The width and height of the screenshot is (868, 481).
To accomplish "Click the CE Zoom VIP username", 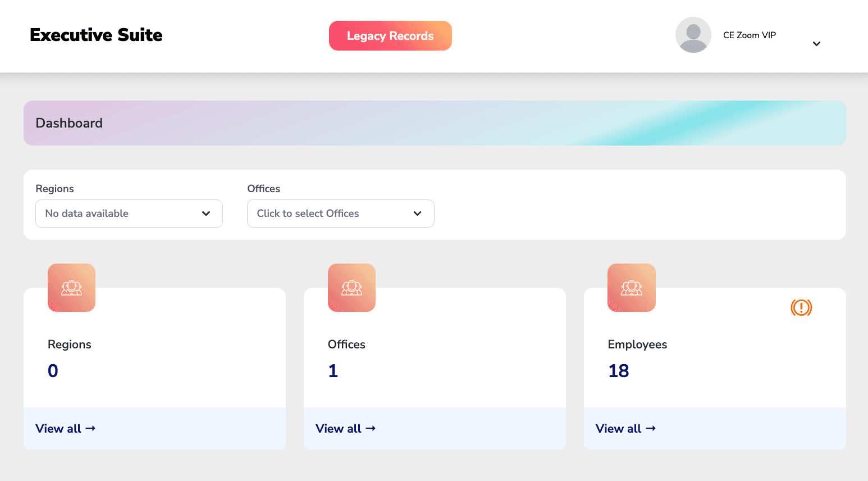I will tap(749, 35).
